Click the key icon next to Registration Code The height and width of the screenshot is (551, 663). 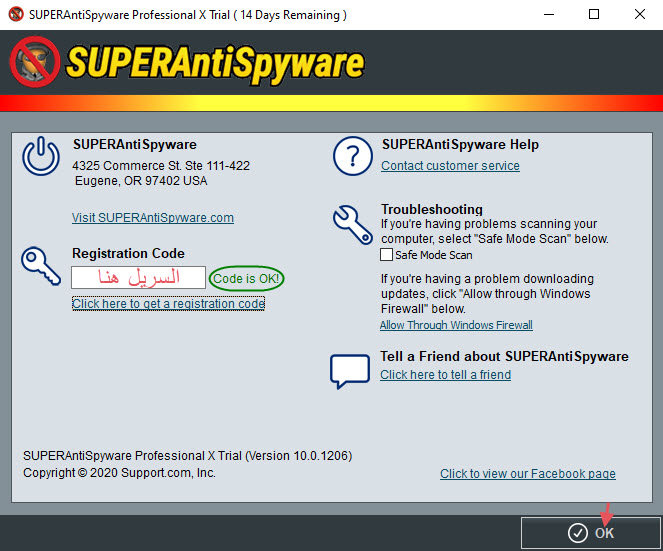[x=41, y=266]
